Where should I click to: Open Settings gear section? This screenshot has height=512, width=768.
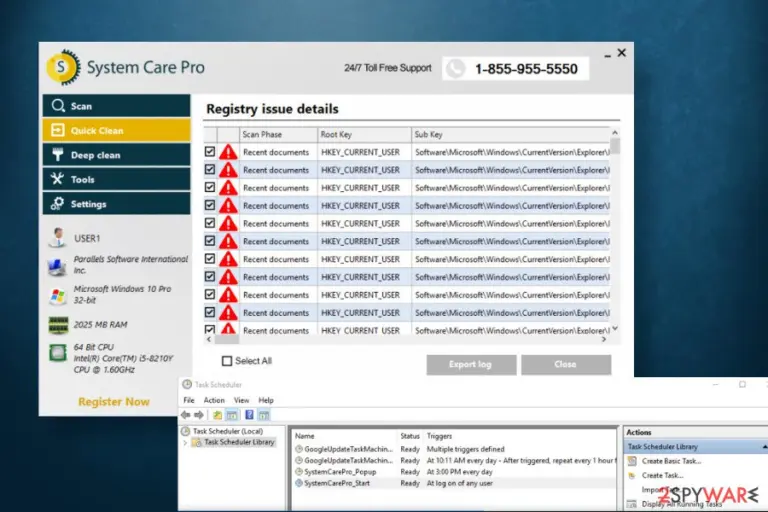click(116, 204)
